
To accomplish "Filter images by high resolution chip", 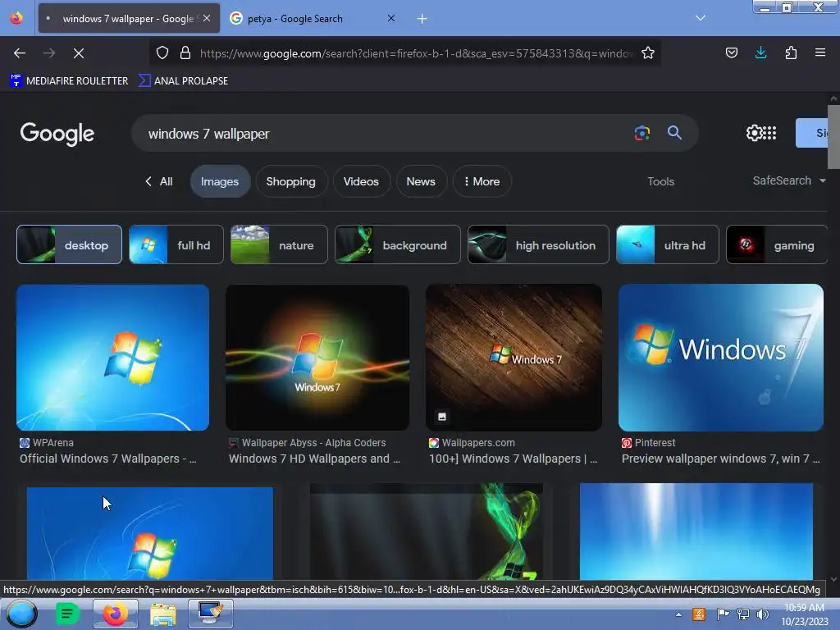I will (x=538, y=244).
